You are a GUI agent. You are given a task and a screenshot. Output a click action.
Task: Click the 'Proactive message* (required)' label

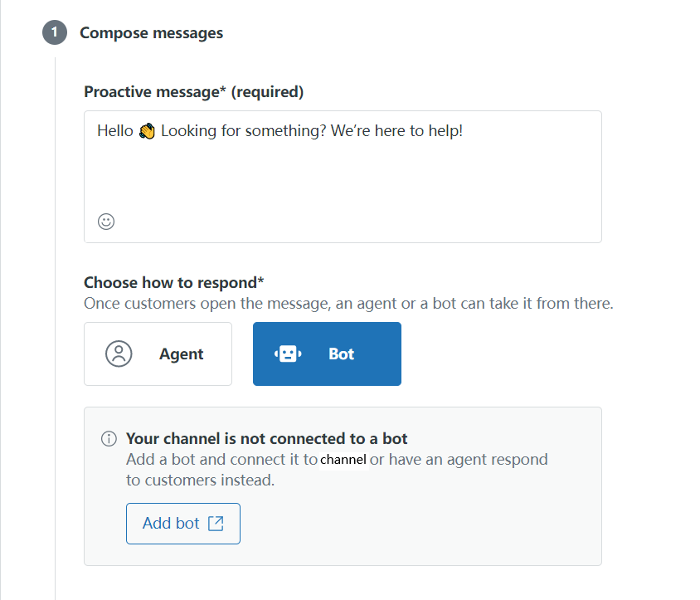(x=194, y=91)
